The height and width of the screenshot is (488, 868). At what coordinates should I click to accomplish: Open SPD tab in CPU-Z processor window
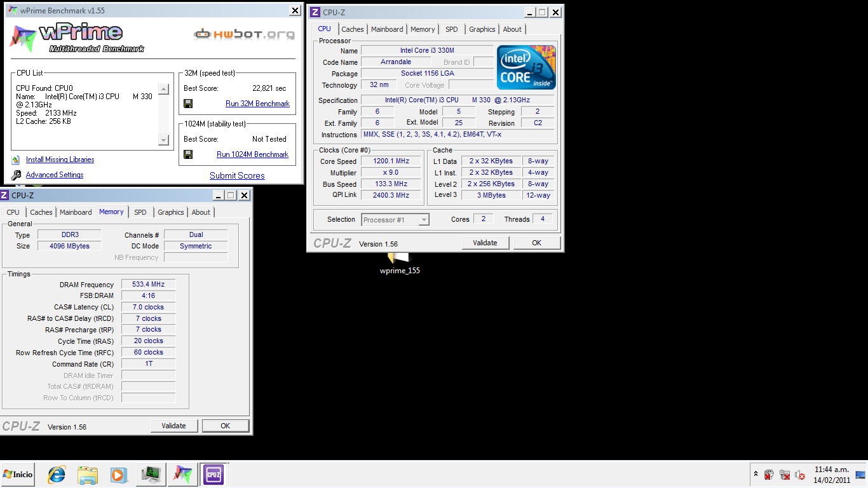pyautogui.click(x=452, y=29)
